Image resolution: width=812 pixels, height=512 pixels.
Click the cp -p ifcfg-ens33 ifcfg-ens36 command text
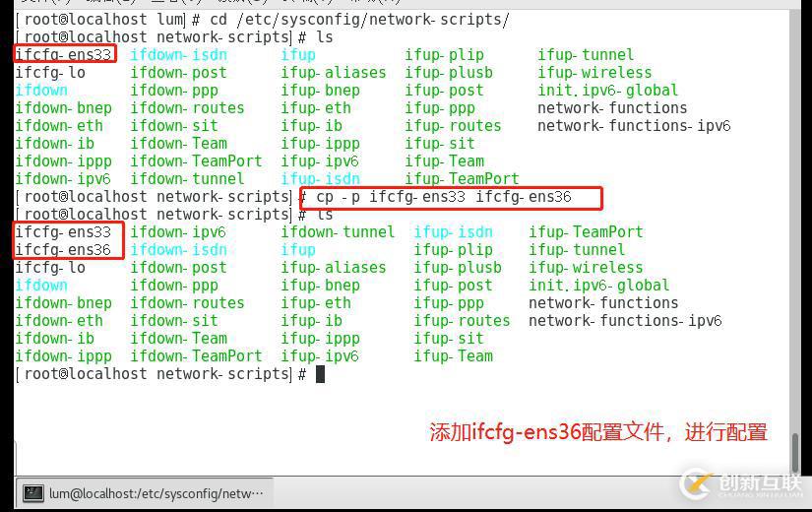tap(444, 197)
